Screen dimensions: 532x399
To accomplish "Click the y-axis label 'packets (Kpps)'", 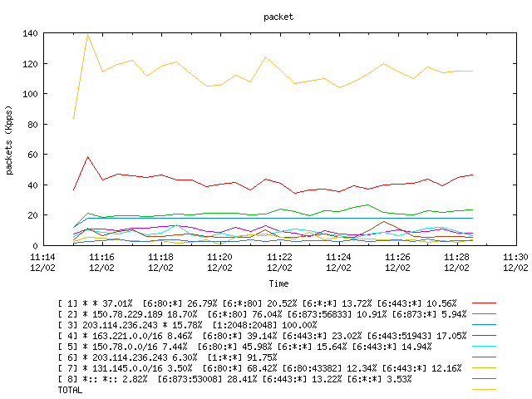I will point(9,140).
